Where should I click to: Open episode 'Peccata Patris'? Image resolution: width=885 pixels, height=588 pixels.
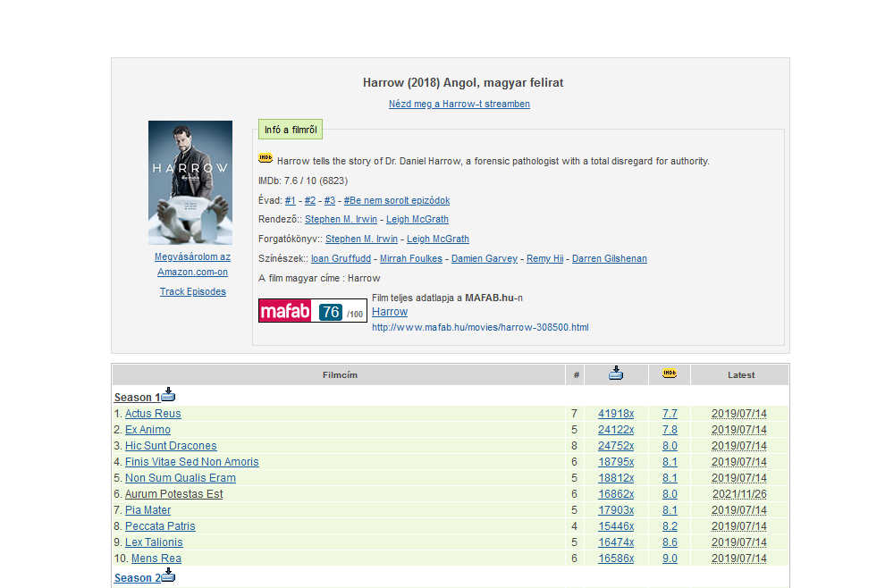pyautogui.click(x=160, y=526)
